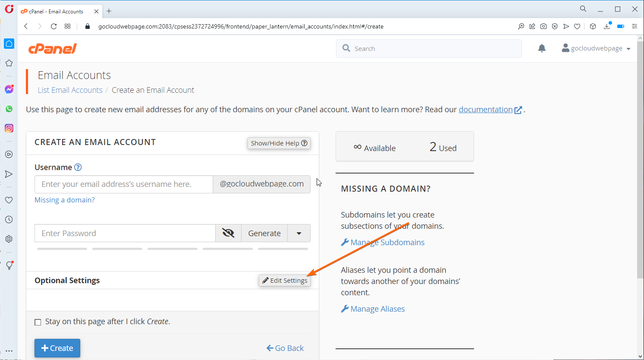Screen dimensions: 644x360
Task: Open bookmarks star in the sidebar
Action: (x=9, y=63)
